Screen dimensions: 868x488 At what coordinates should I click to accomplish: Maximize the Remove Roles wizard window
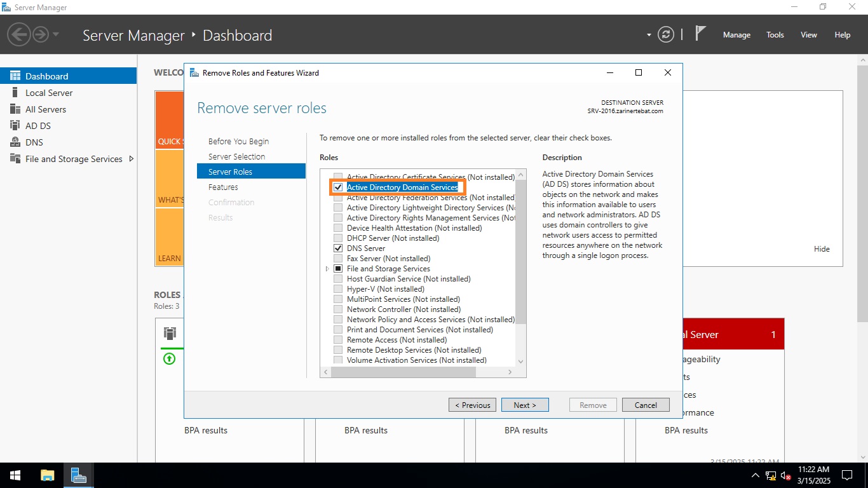click(639, 72)
